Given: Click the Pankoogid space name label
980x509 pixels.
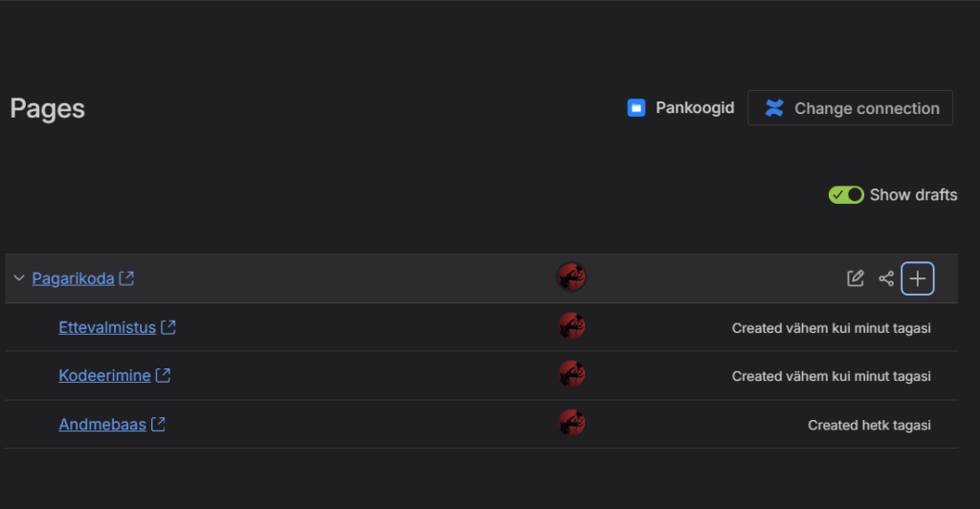Looking at the screenshot, I should coord(695,108).
